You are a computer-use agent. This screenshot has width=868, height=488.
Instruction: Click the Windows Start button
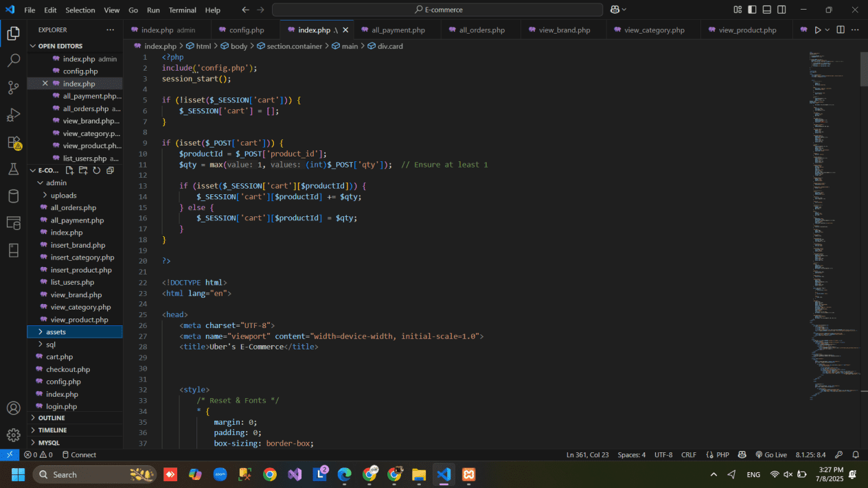[18, 474]
